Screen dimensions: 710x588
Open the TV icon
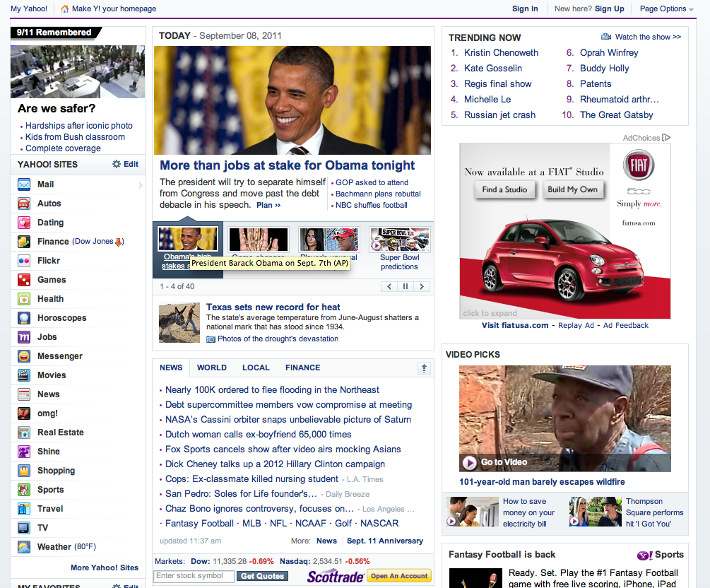coord(24,528)
